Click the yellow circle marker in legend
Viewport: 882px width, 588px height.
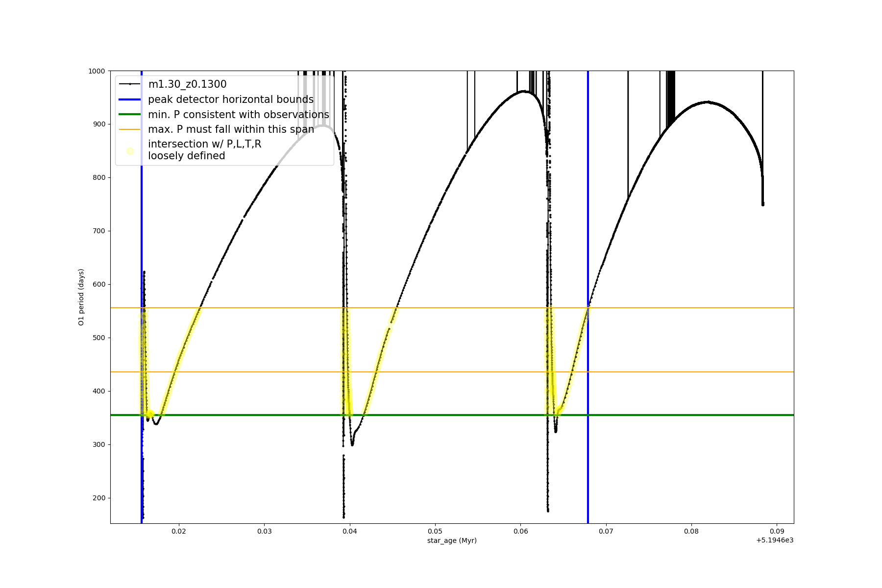pos(130,151)
